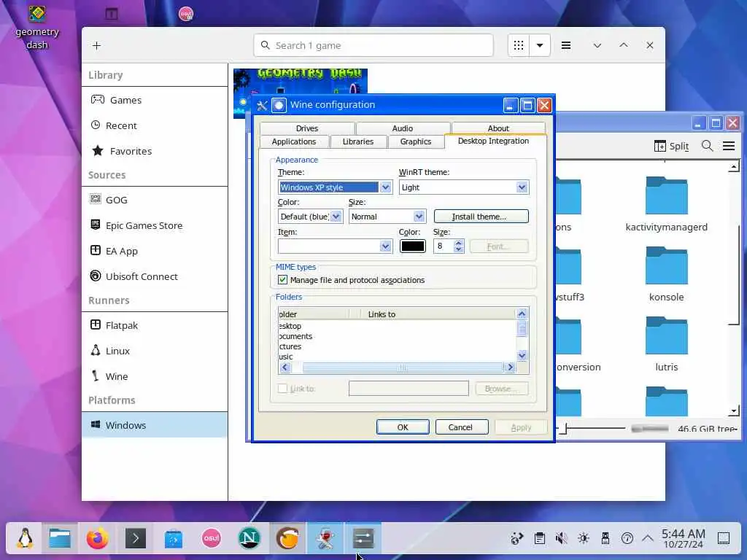Switch to the Graphics tab
This screenshot has height=560, width=747.
click(x=415, y=141)
